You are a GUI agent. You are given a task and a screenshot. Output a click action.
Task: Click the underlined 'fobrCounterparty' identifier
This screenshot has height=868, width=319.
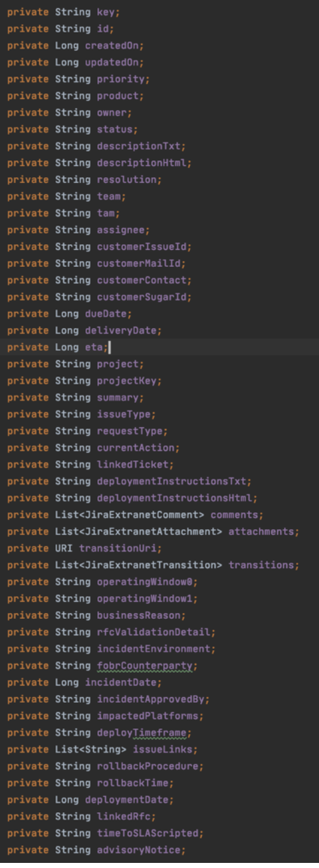pos(144,665)
